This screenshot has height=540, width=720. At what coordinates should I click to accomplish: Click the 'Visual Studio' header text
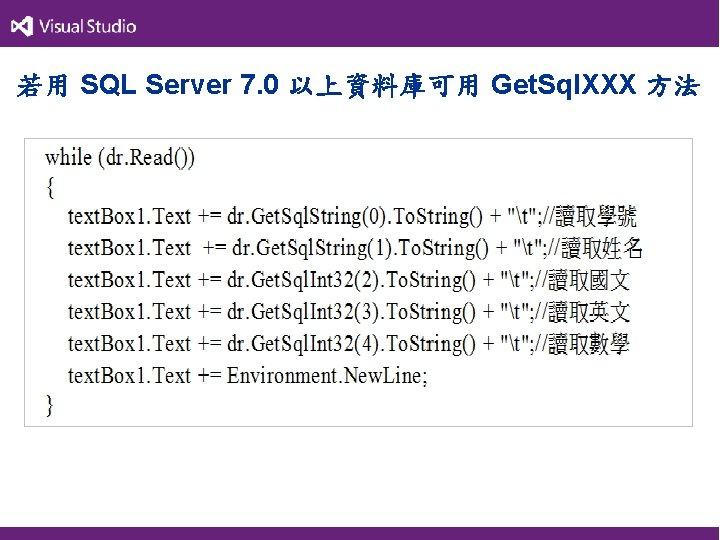88,27
